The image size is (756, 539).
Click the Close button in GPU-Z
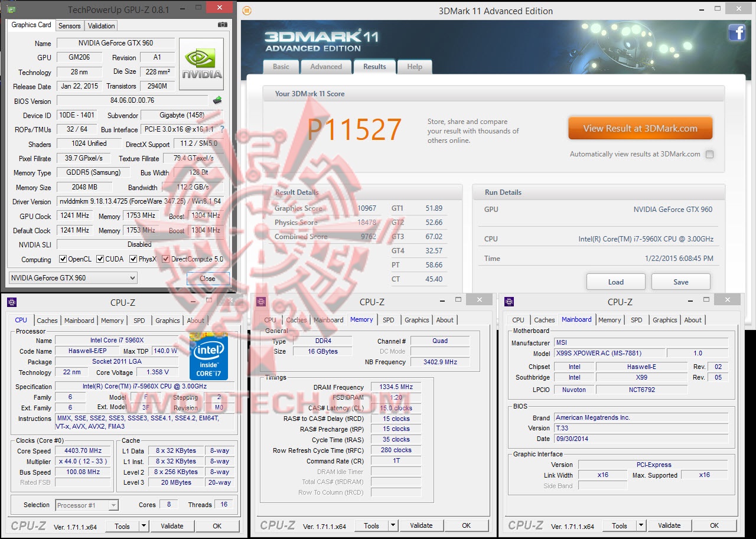[x=208, y=279]
